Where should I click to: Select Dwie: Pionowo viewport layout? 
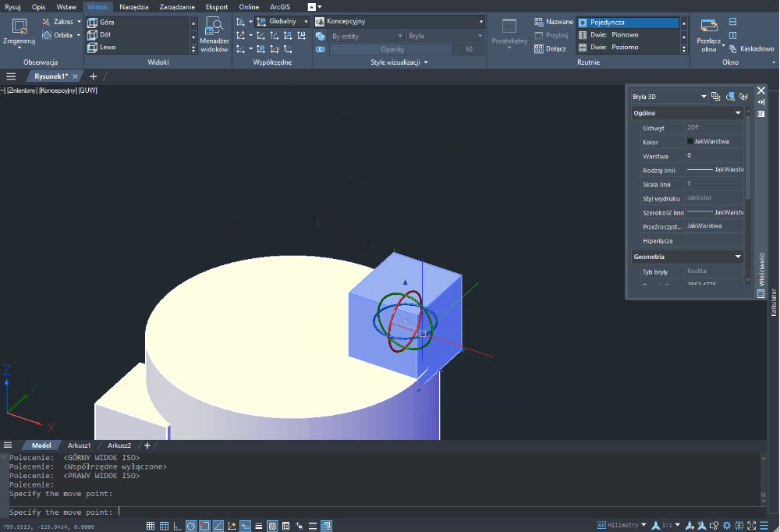click(628, 35)
